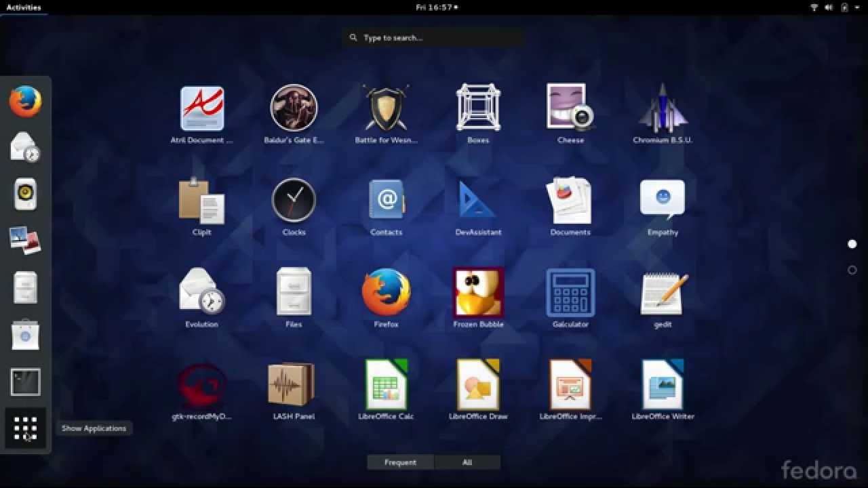This screenshot has height=488, width=868.
Task: Click the Wi-Fi status icon in top bar
Action: point(814,7)
